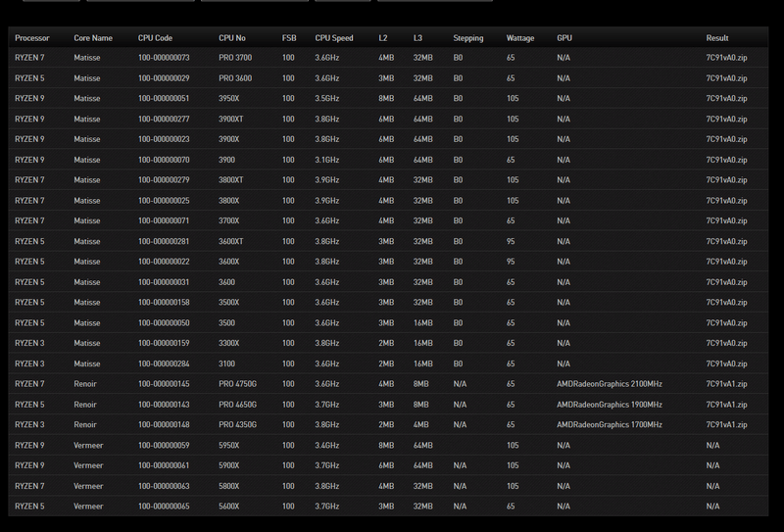Image resolution: width=784 pixels, height=532 pixels.
Task: Click the Result column header
Action: coord(717,38)
